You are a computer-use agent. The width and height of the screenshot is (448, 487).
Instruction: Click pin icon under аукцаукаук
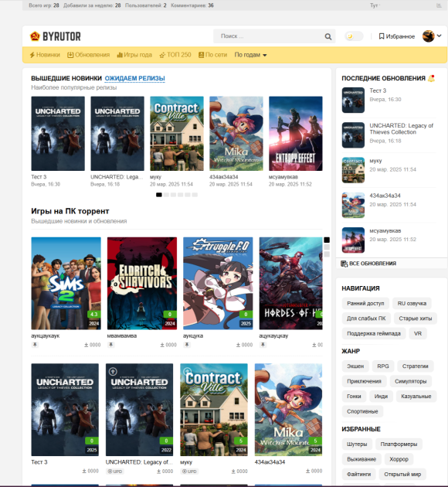35,345
